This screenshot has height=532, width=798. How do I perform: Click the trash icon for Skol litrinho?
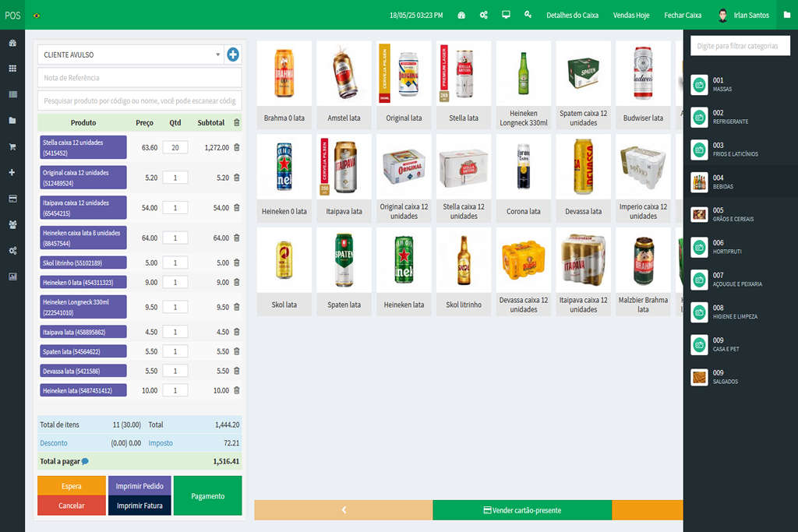[x=237, y=262]
